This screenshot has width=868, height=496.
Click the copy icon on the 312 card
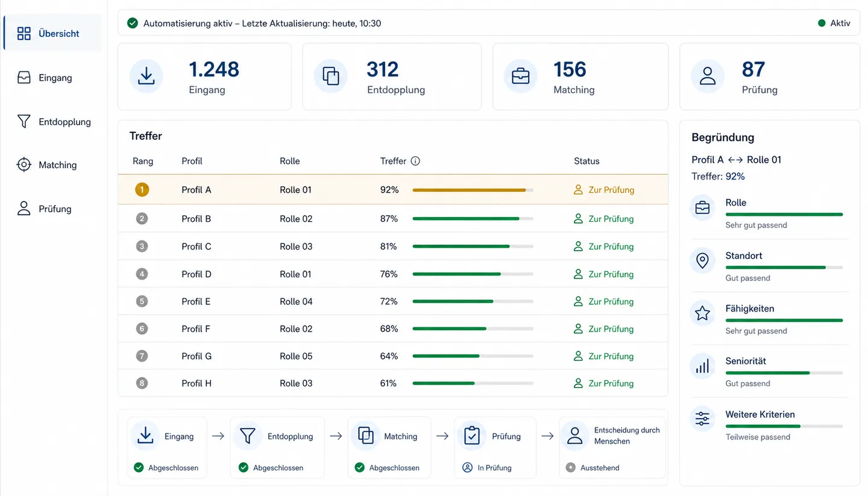[x=331, y=76]
